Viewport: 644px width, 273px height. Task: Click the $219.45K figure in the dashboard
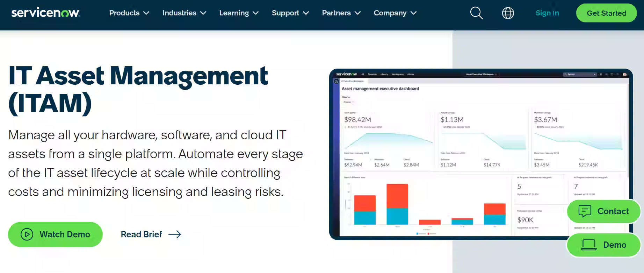click(x=588, y=165)
